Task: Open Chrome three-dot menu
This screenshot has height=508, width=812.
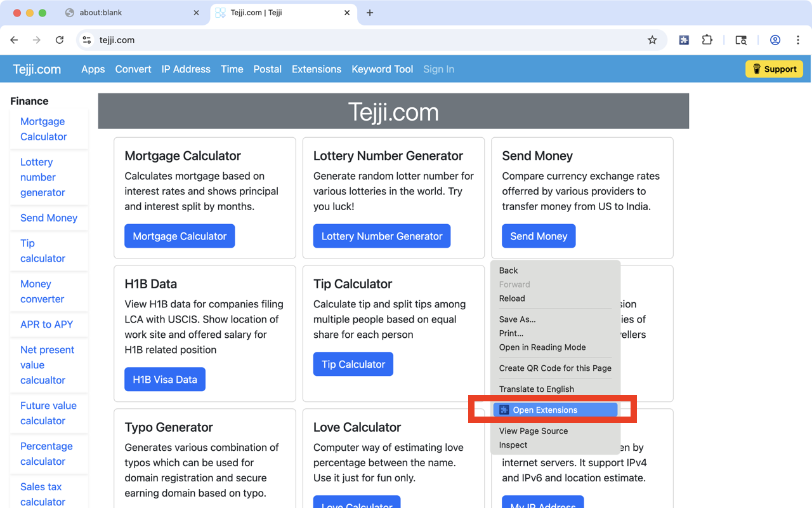Action: tap(798, 40)
